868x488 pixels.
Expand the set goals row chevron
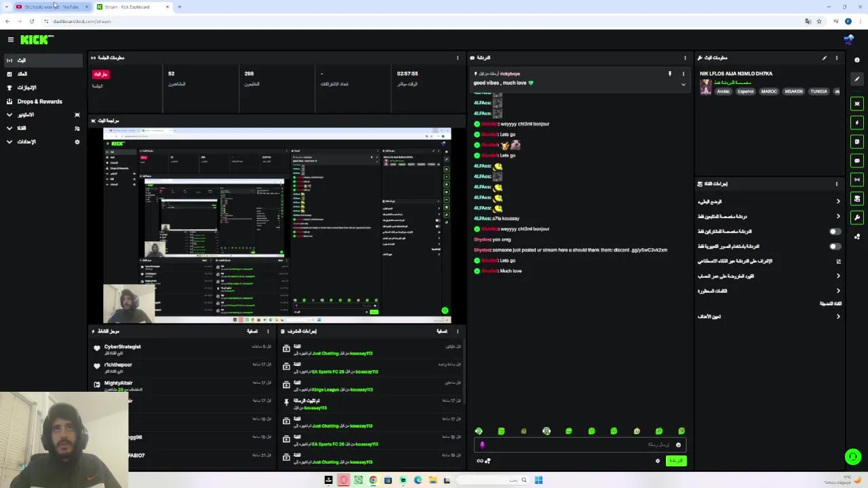[x=838, y=317]
